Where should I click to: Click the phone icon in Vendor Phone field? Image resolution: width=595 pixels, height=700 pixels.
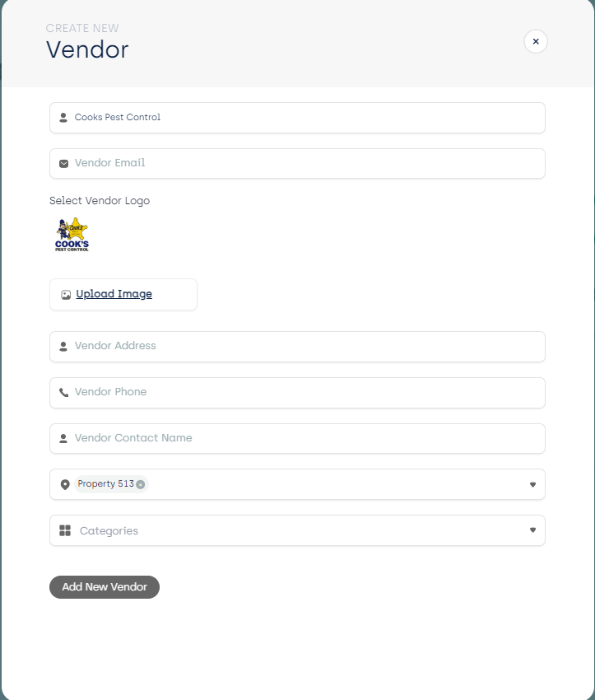click(x=63, y=393)
